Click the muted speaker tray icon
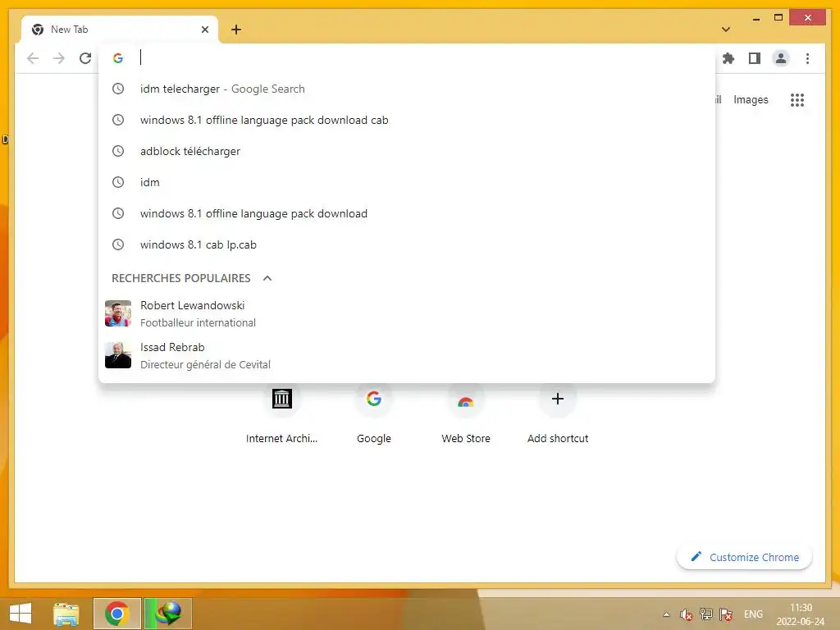The image size is (840, 630). [x=687, y=614]
